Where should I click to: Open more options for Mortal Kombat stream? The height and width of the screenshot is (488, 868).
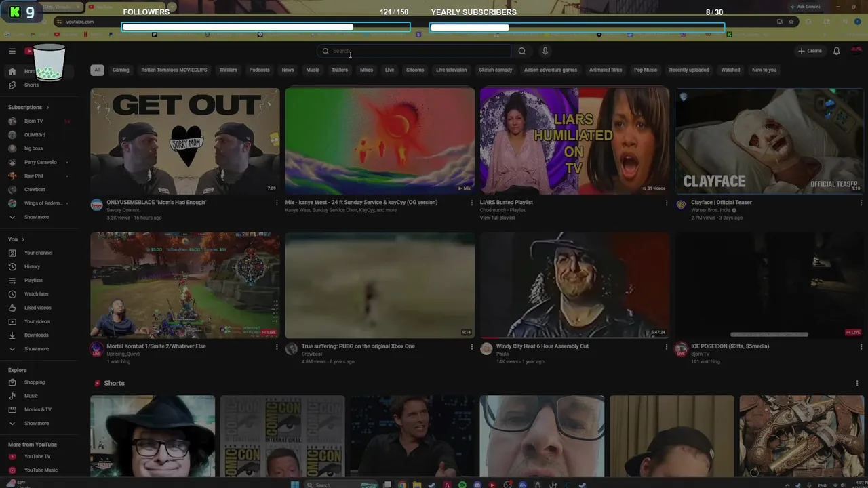coord(276,346)
